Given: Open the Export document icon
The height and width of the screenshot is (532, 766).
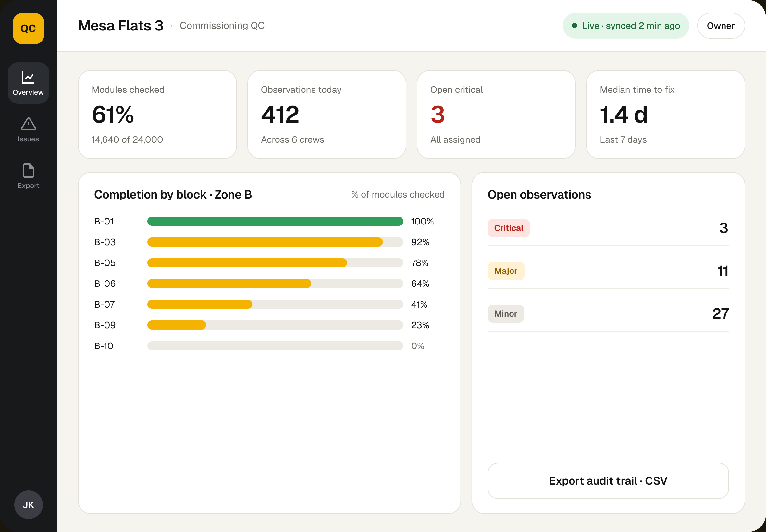Looking at the screenshot, I should [28, 171].
